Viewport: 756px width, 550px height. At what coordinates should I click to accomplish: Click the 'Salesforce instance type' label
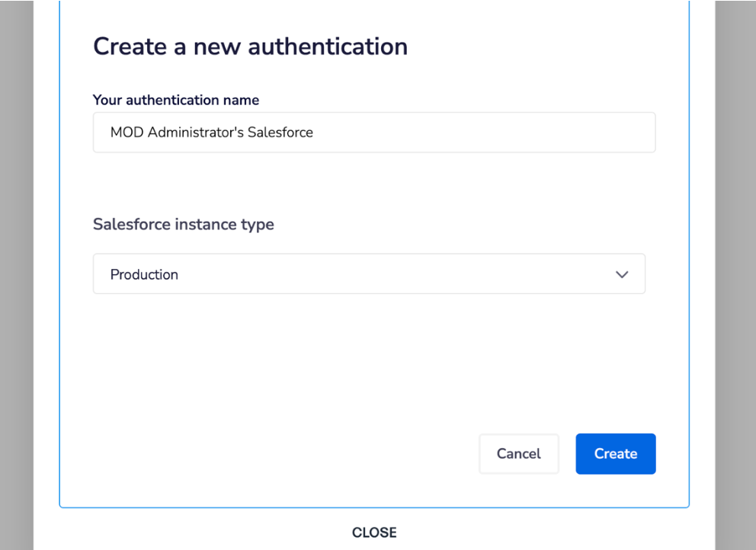(184, 225)
